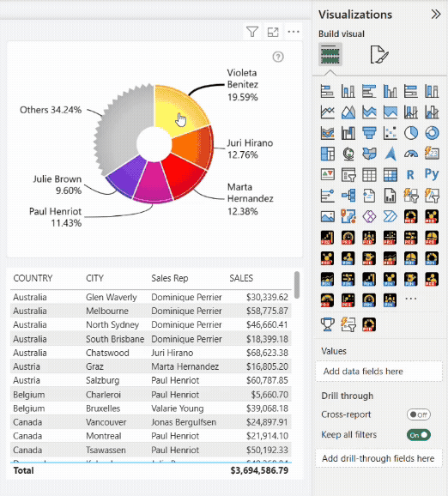
Task: Select the pie chart visual icon
Action: click(x=410, y=133)
